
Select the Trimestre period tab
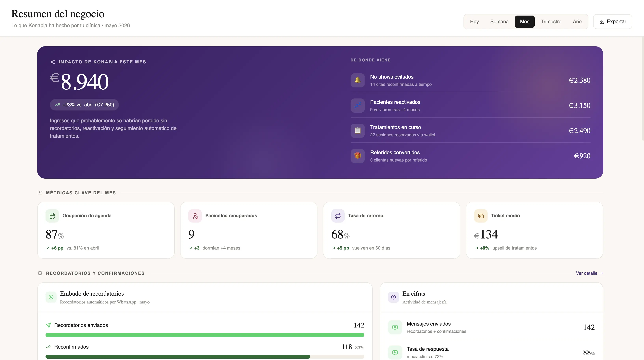[551, 21]
